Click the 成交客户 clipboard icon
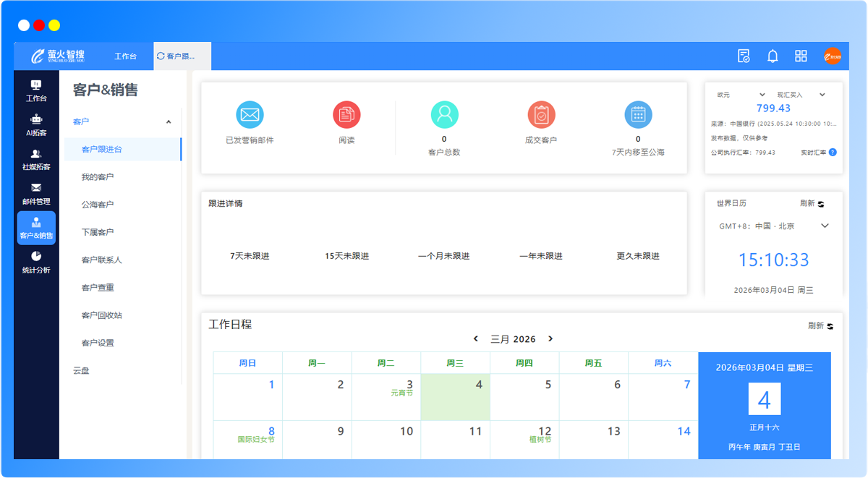This screenshot has height=478, width=868. tap(541, 115)
